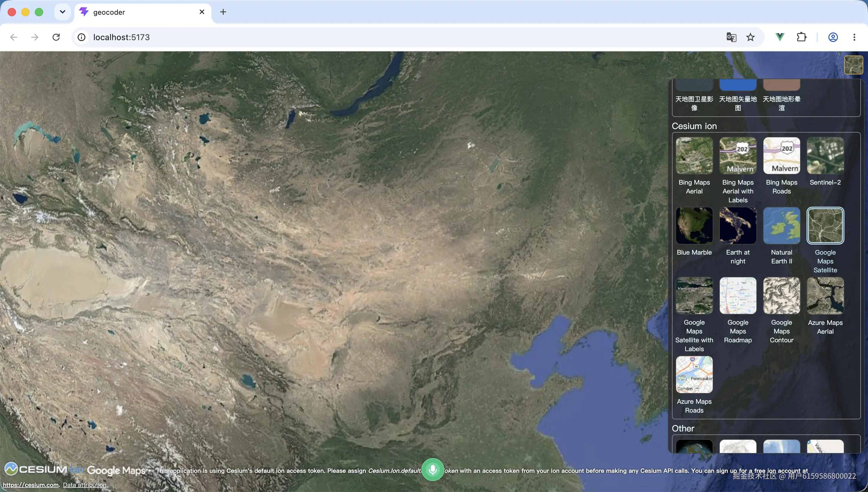Reload the localhost page
This screenshot has width=868, height=492.
(x=56, y=37)
